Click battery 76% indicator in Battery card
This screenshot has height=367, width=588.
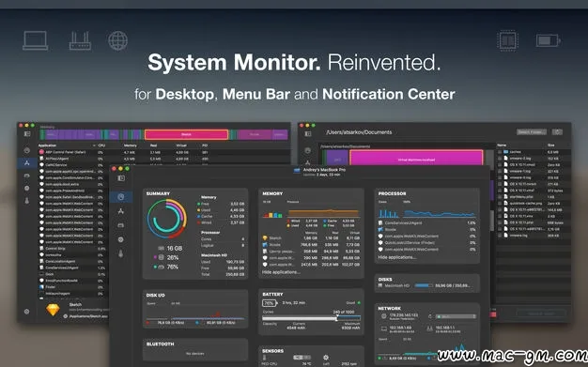click(270, 303)
